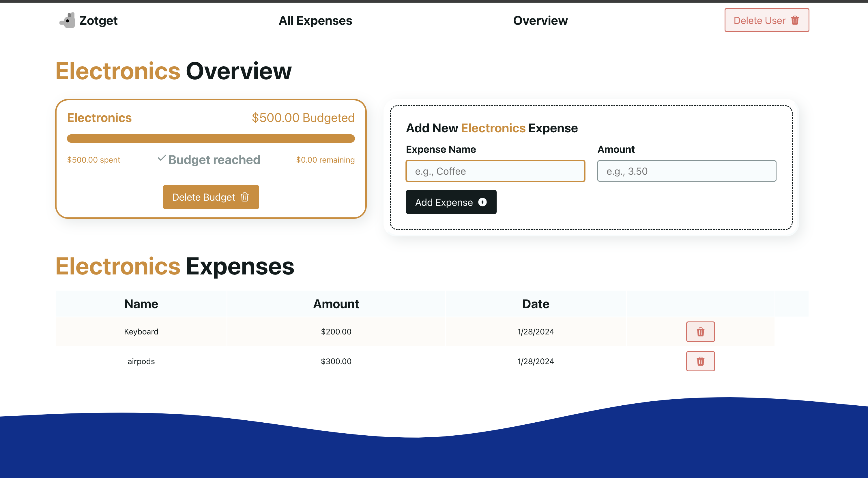Click the Name column header
The image size is (868, 478).
click(141, 304)
